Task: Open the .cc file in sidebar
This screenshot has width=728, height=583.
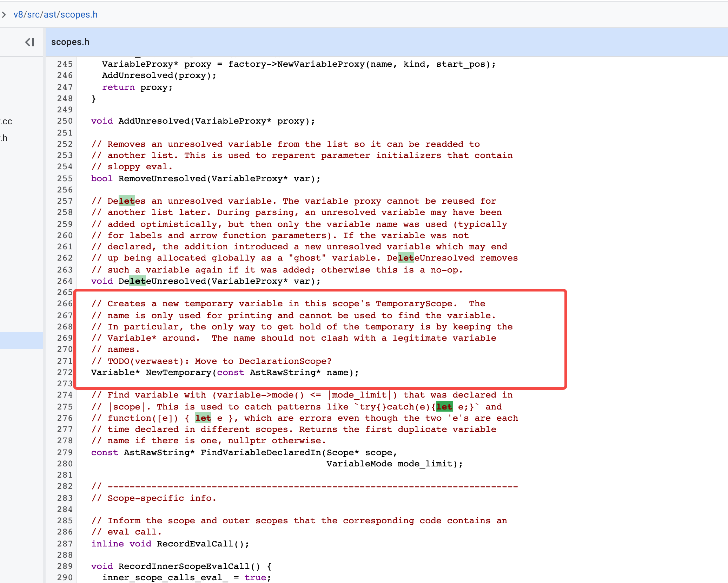Action: [x=6, y=122]
